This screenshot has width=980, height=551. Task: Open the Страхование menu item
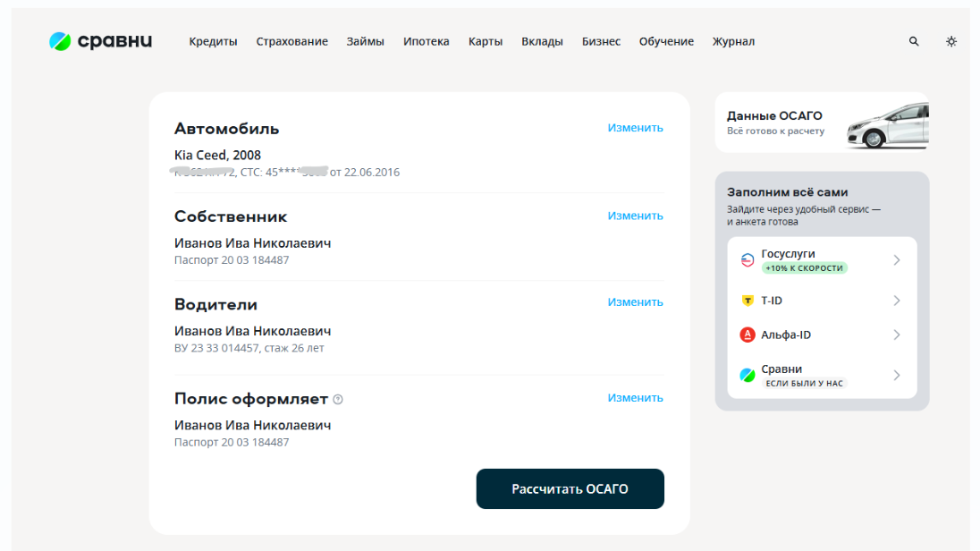(291, 41)
